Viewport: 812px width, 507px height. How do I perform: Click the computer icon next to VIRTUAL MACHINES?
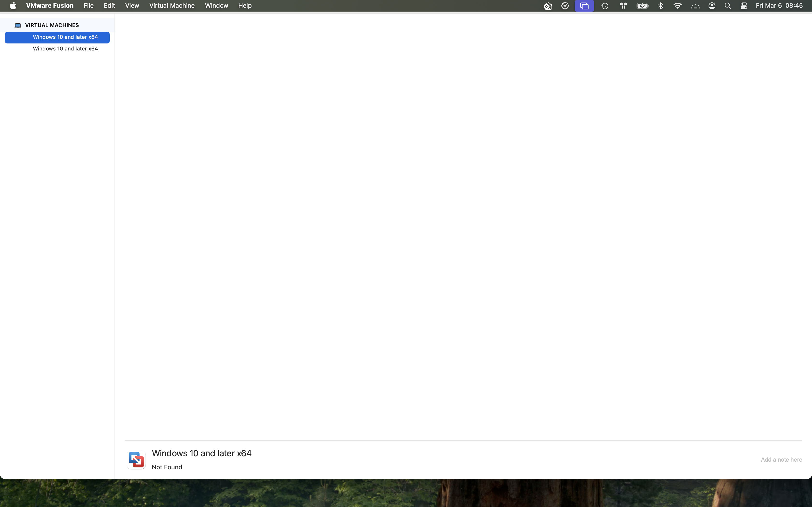click(x=18, y=26)
